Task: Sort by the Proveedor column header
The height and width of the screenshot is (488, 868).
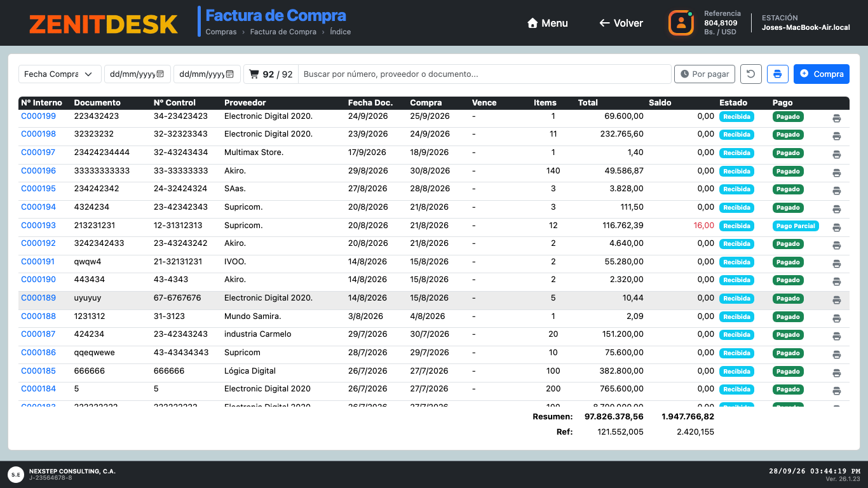Action: [245, 102]
